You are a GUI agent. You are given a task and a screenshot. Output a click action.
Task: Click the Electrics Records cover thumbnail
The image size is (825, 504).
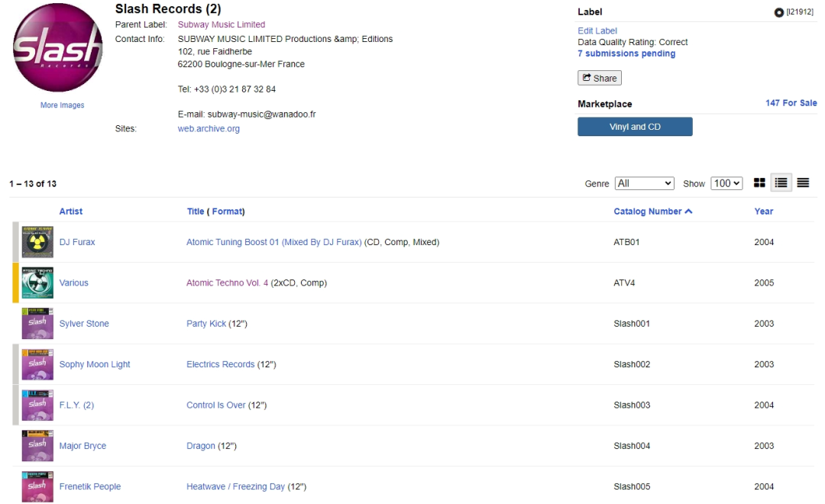click(x=37, y=364)
